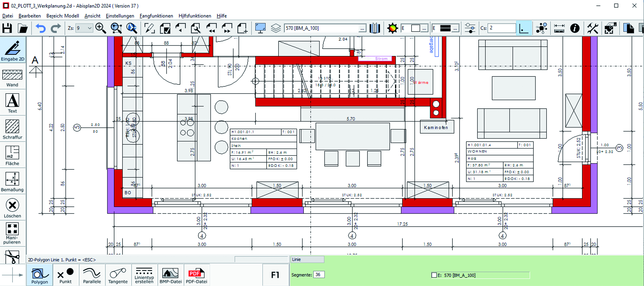
Task: Click the layer name field 570 [BM_A_100]
Action: tap(321, 28)
